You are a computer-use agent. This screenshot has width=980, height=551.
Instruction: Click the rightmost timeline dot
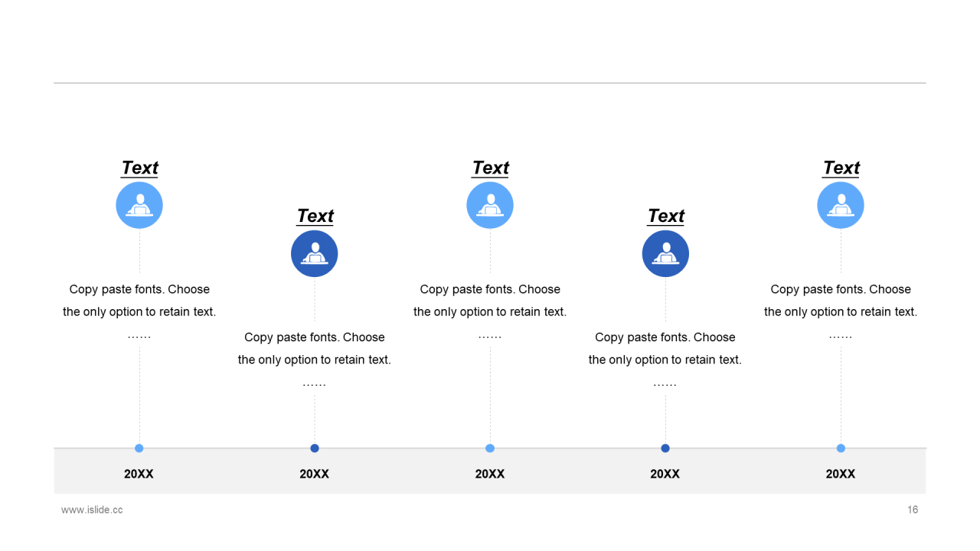point(841,448)
